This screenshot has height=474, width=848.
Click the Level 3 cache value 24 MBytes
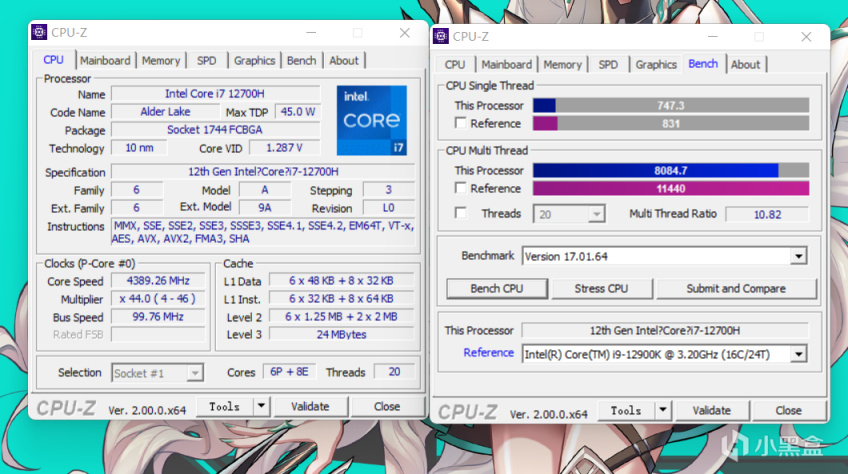click(341, 334)
